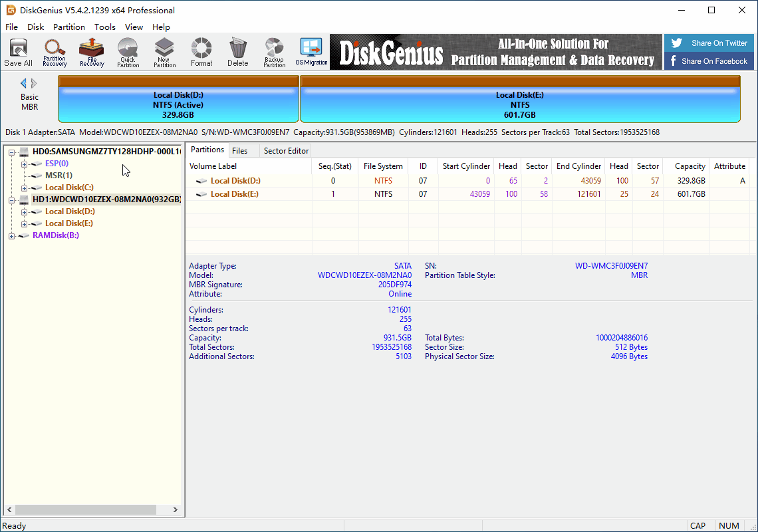Switch to the Sector Editor tab
This screenshot has height=532, width=758.
point(286,151)
